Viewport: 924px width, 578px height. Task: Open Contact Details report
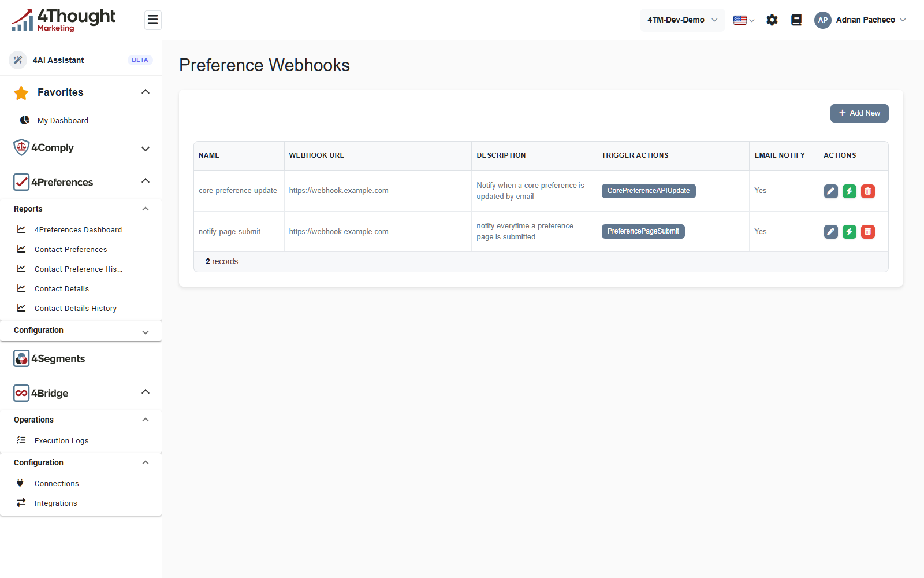click(x=62, y=288)
